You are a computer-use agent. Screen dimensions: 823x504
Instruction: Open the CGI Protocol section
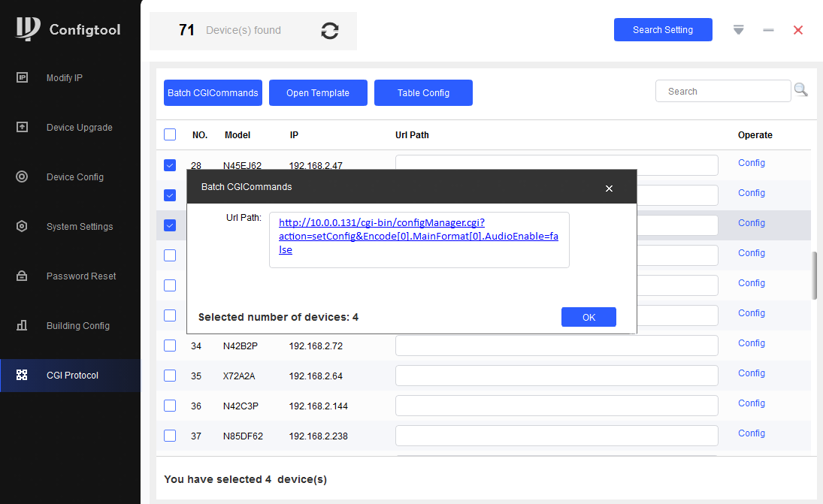(x=71, y=375)
